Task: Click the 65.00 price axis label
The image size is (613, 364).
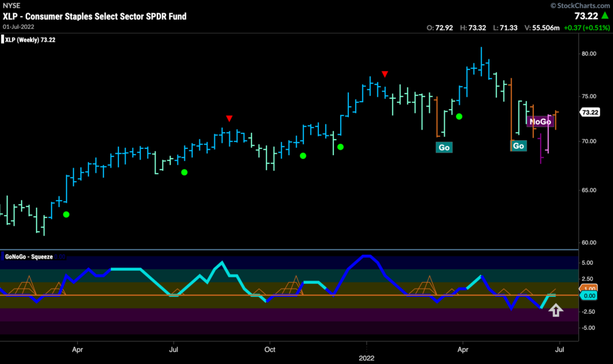Action: [589, 190]
